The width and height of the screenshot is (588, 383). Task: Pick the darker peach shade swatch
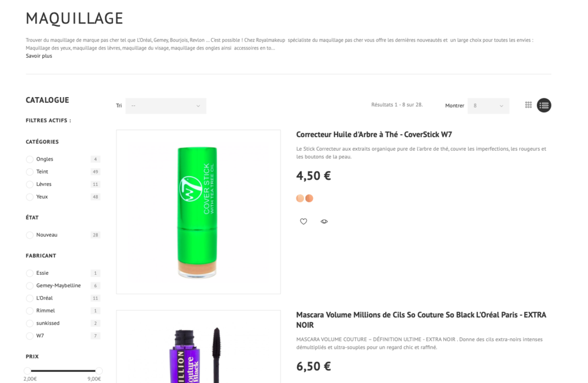(309, 198)
